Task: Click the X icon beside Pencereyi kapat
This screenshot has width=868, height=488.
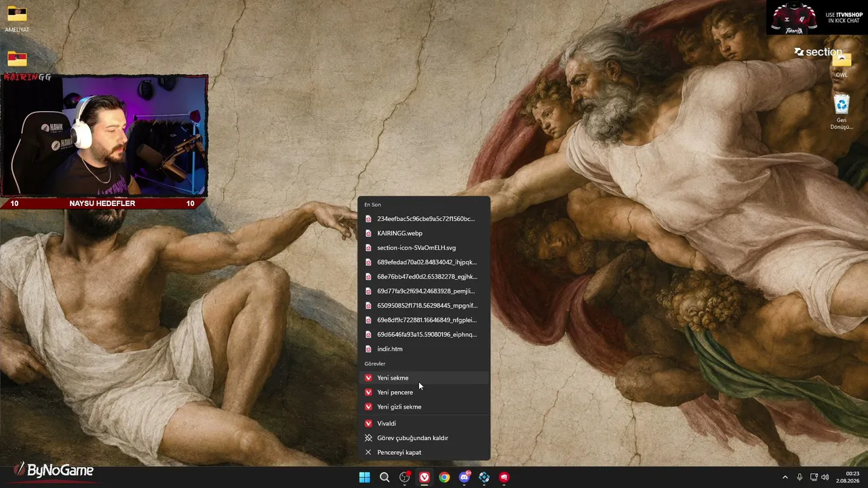Action: tap(368, 452)
